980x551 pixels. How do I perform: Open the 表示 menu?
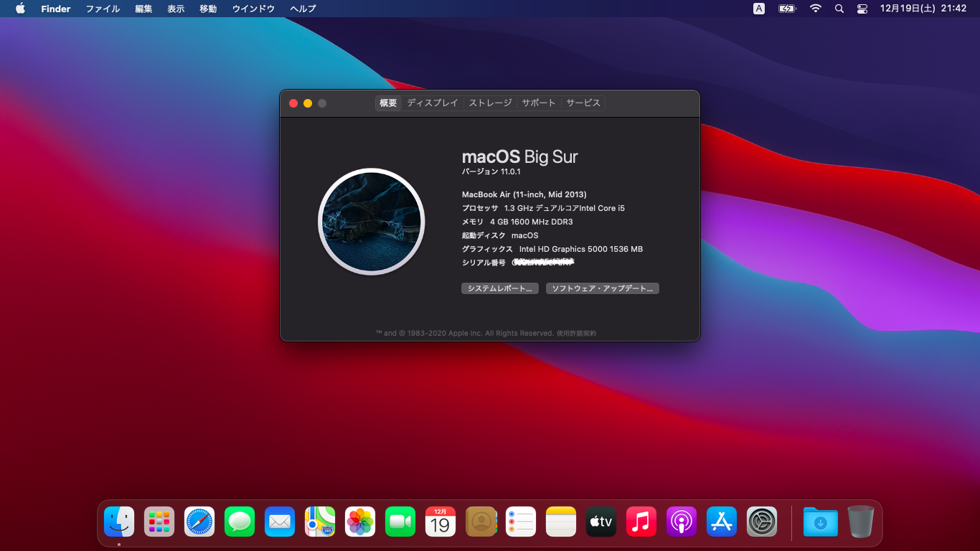point(176,9)
